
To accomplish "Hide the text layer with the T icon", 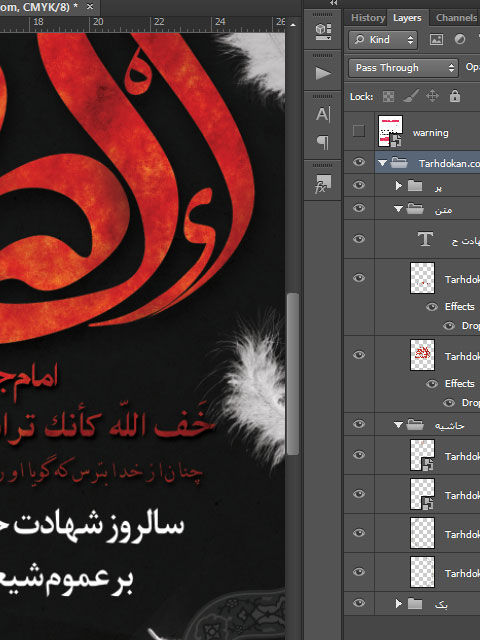I will pos(359,238).
